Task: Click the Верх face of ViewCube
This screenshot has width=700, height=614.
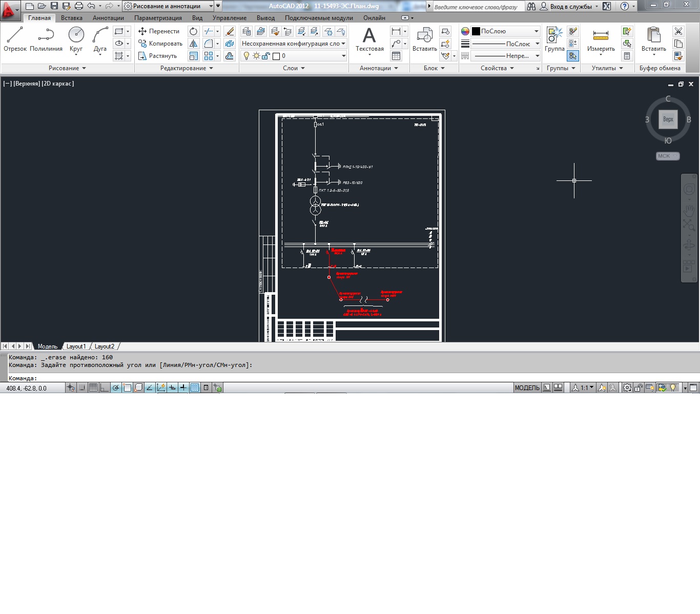Action: (x=668, y=119)
